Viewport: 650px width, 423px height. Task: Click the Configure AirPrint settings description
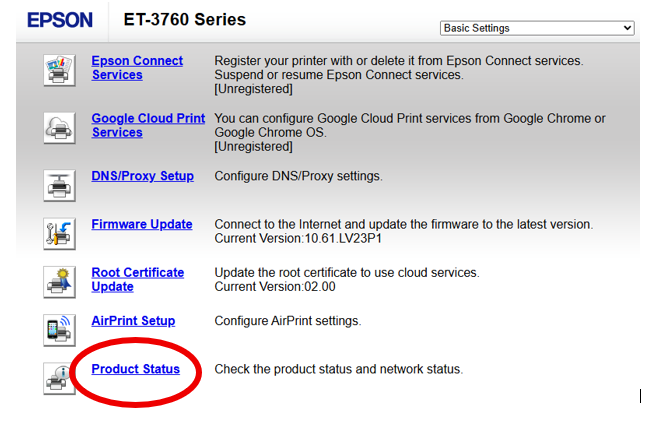point(288,321)
